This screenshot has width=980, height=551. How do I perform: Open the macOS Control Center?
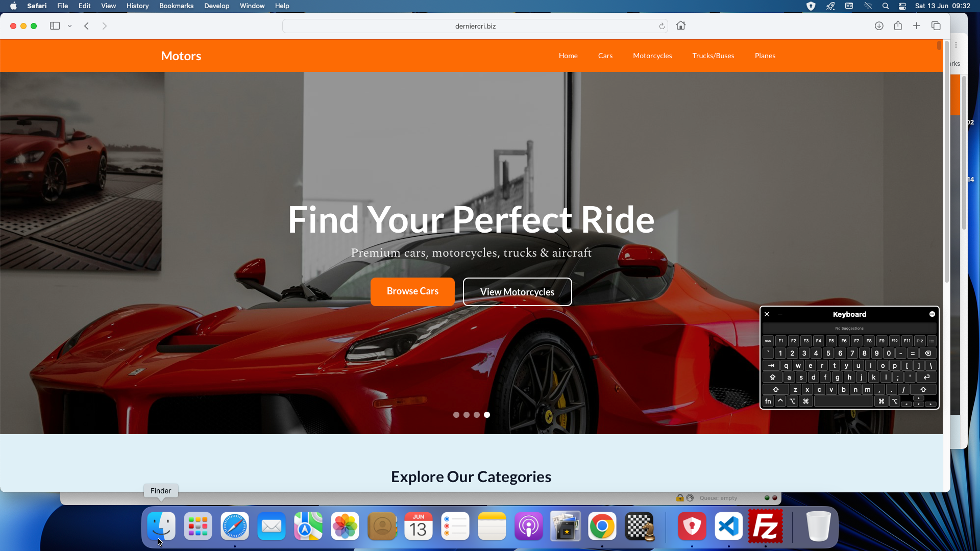click(x=902, y=6)
